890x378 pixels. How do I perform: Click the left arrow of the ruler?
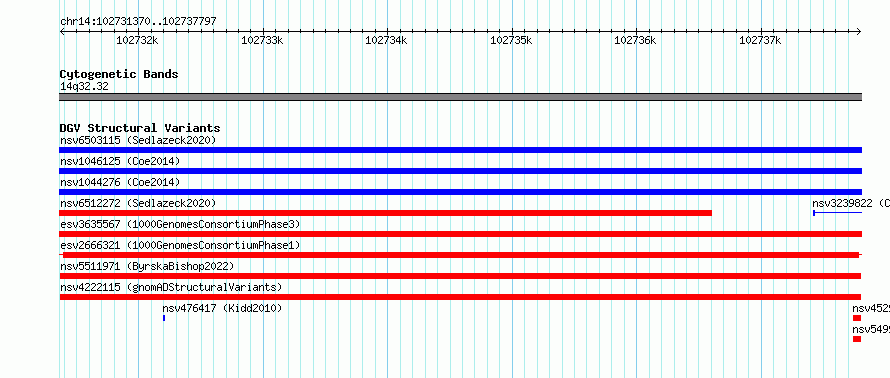coord(62,31)
